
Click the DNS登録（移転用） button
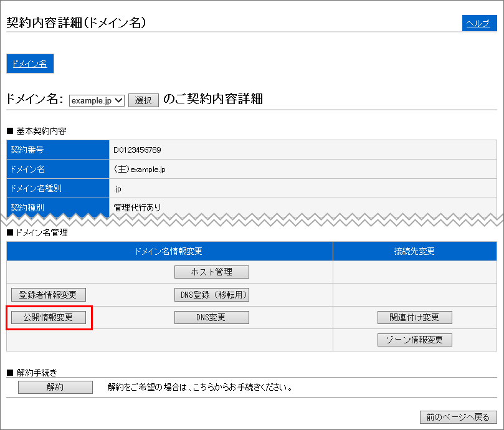coord(211,295)
